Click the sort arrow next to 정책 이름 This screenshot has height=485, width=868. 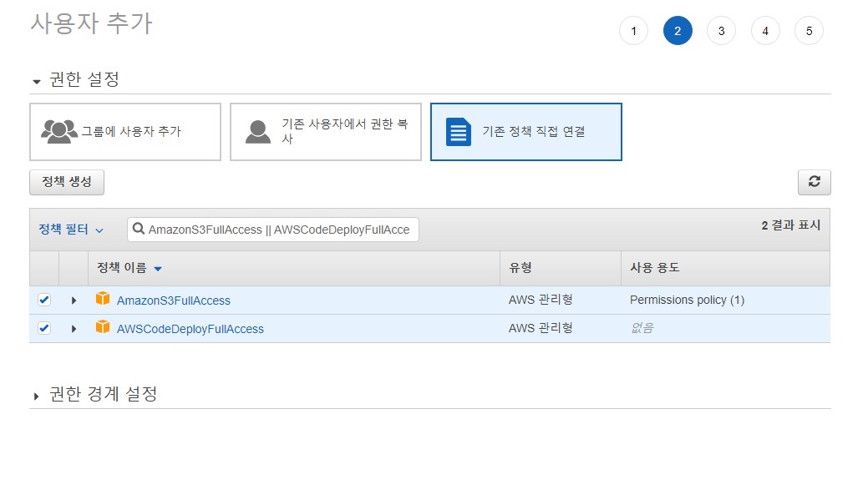click(158, 269)
